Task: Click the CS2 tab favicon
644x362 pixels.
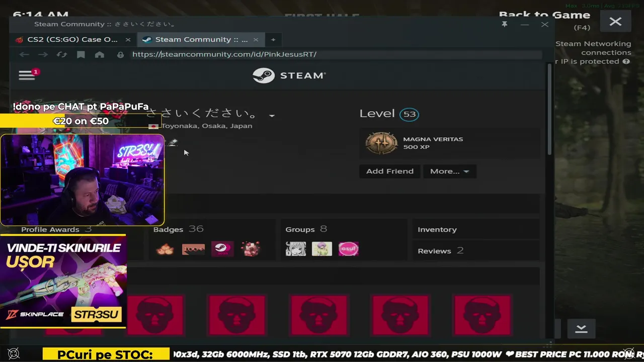Action: pyautogui.click(x=19, y=40)
